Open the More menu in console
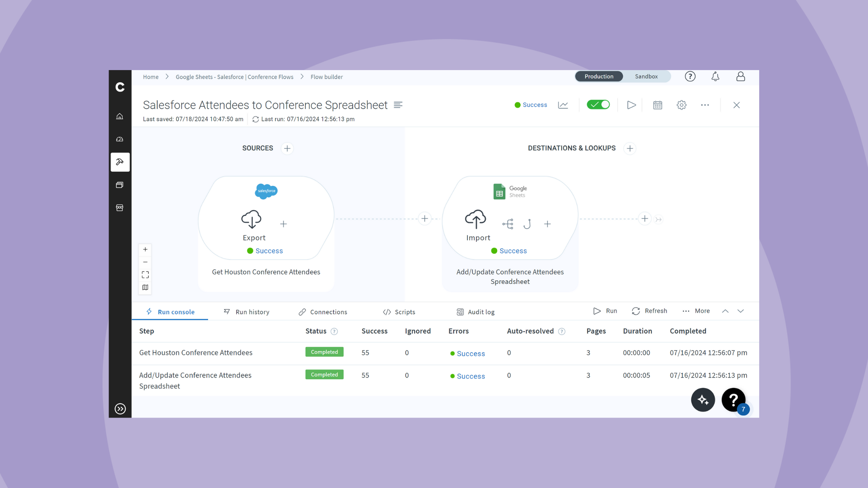 click(696, 311)
